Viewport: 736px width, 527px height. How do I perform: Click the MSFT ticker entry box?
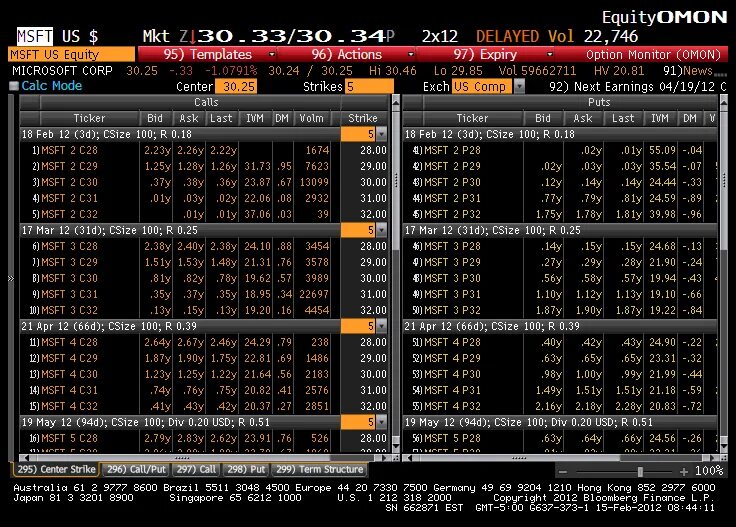coord(35,36)
